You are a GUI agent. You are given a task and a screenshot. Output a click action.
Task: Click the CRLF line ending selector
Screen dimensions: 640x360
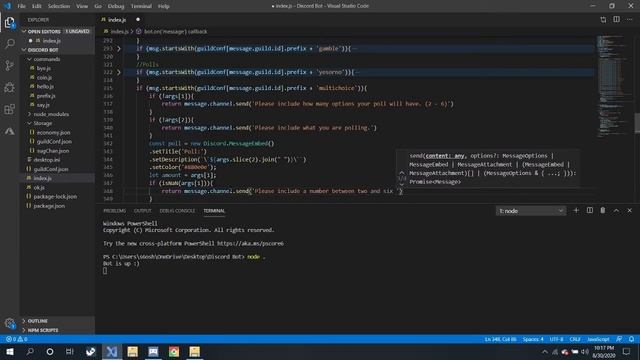pos(575,339)
